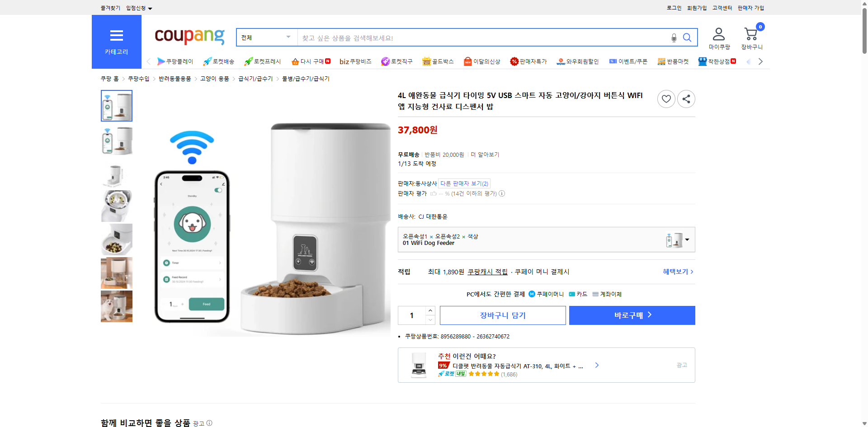Increase quantity with the up stepper arrow
868x427 pixels.
(x=430, y=310)
